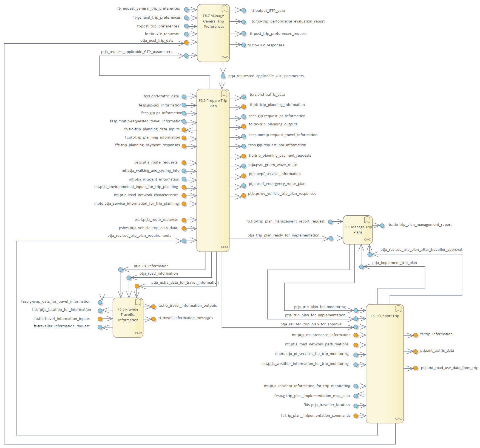Open the composite link icon on F6.3 Support Trip
This screenshot has height=448, width=480.
click(399, 419)
